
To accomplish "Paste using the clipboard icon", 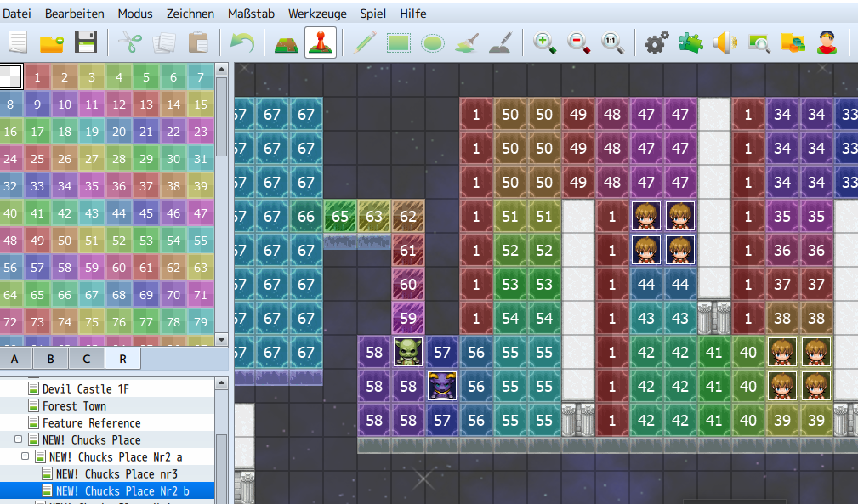I will tap(198, 42).
